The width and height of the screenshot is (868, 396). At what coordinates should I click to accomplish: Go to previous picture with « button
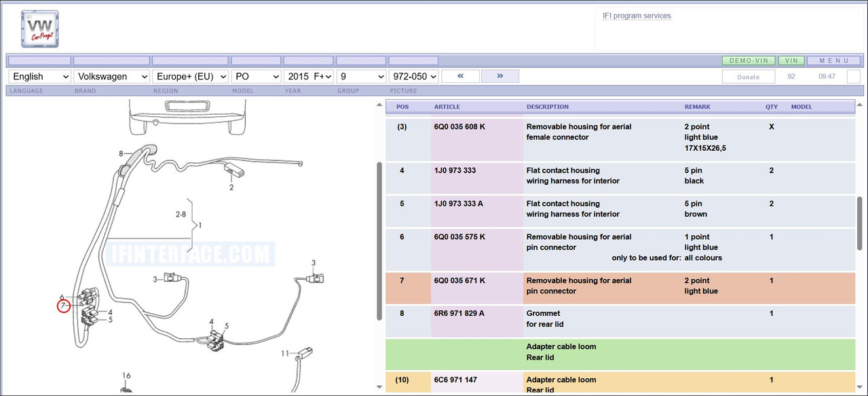[460, 76]
